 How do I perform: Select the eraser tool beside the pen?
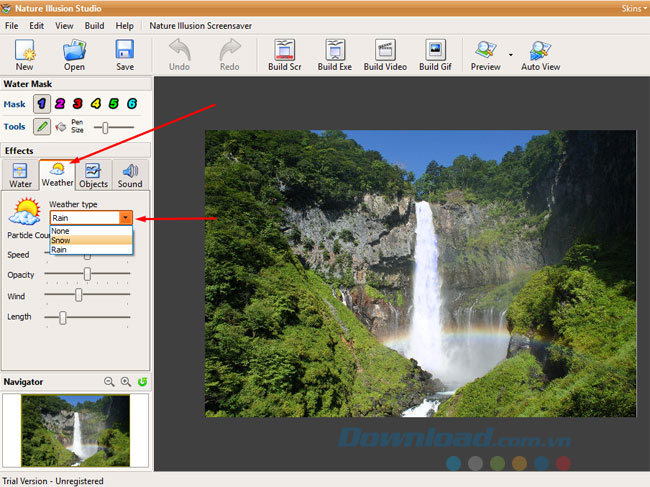[x=62, y=127]
